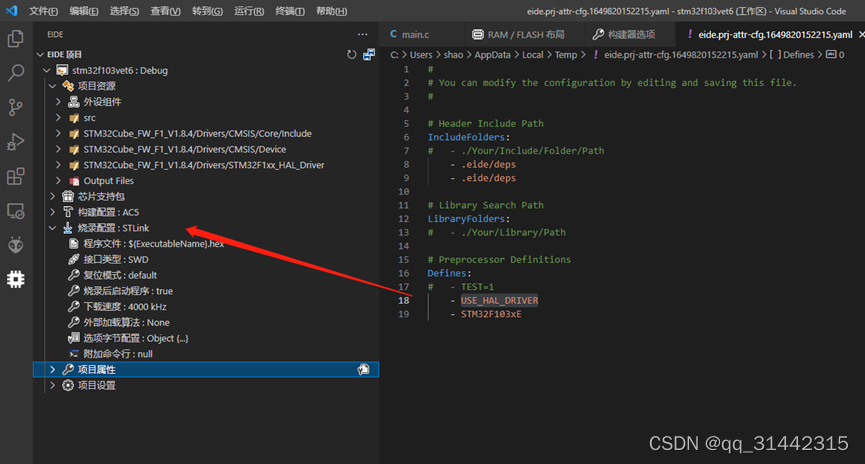
Task: Click the Defines key on line 16
Action: click(447, 274)
